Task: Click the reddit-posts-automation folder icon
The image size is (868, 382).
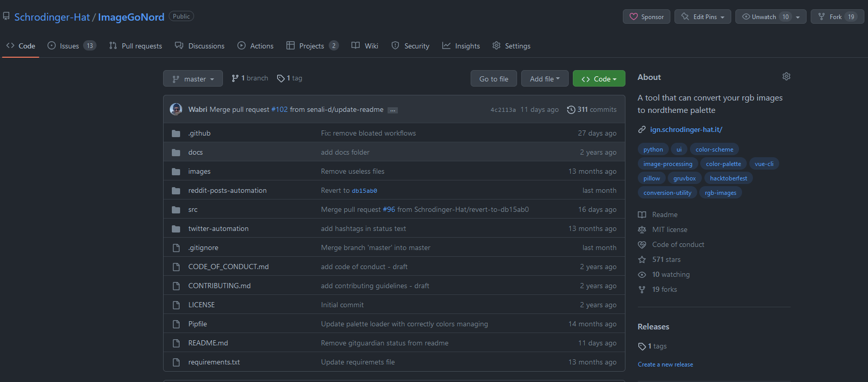Action: click(x=176, y=191)
